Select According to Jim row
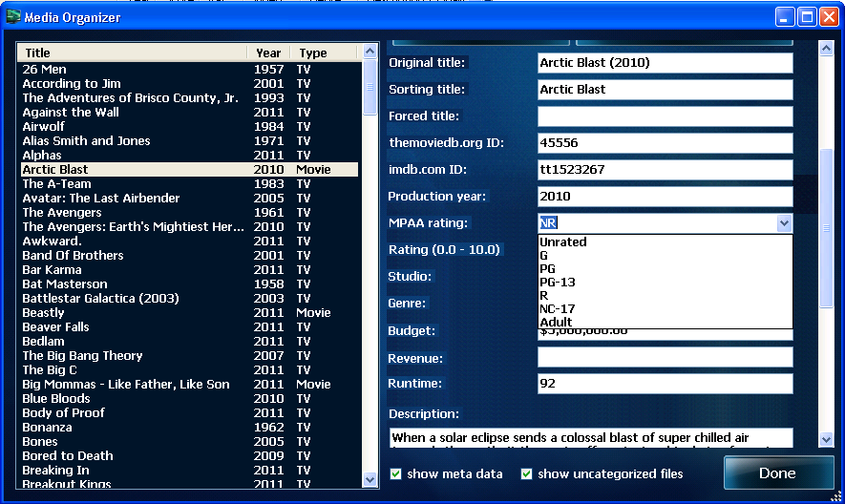Viewport: 845px width, 504px height. coord(190,84)
